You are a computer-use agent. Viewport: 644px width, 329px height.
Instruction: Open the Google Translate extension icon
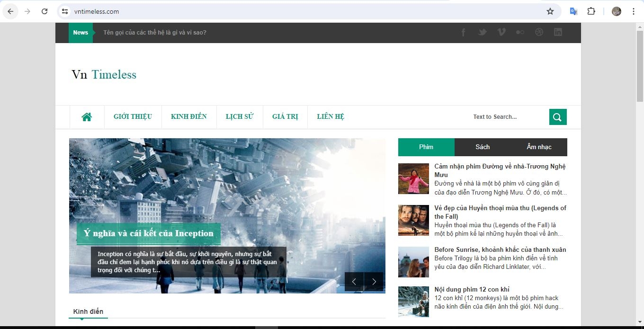pos(573,11)
